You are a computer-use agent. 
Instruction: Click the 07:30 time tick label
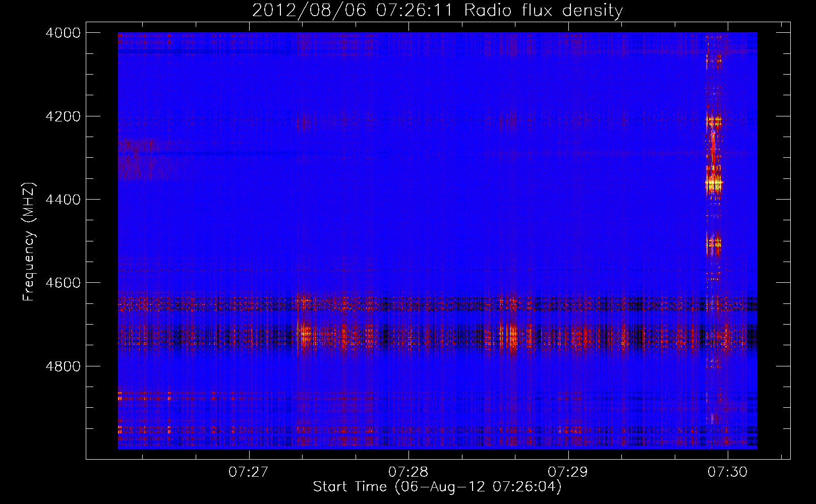pyautogui.click(x=728, y=472)
